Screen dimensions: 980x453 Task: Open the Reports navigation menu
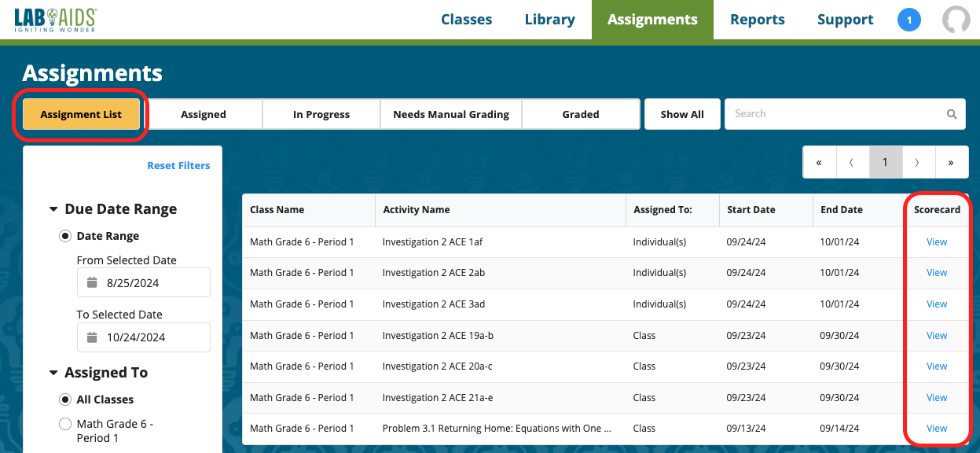click(757, 19)
